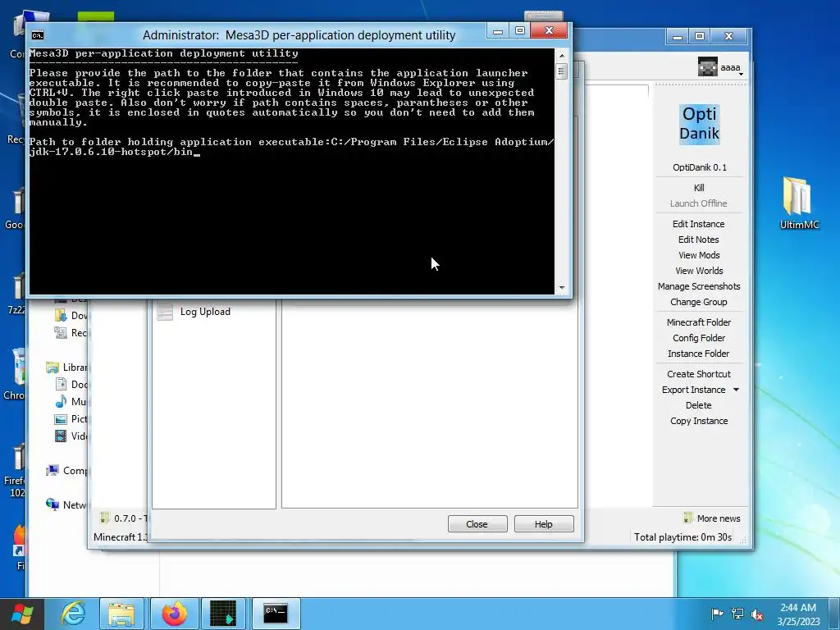Switch to the command prompt taskbar button
This screenshot has width=840, height=630.
pyautogui.click(x=276, y=614)
